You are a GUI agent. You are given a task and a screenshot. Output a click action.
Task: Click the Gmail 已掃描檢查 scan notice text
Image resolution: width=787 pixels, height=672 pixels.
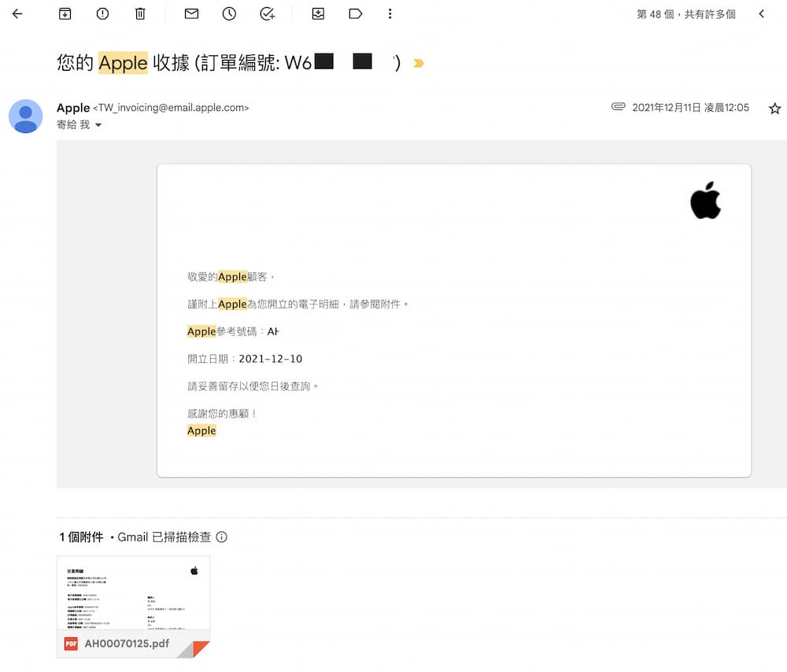pos(164,537)
